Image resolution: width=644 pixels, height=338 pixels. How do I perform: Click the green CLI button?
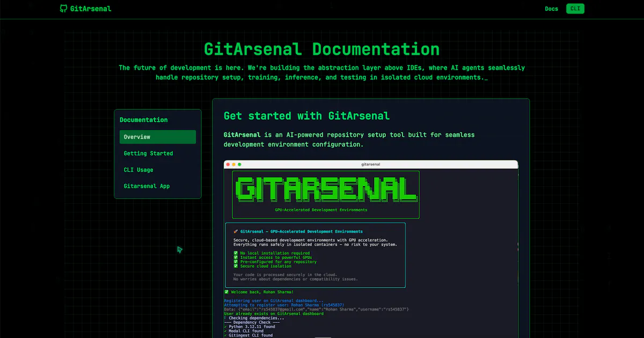pos(575,9)
